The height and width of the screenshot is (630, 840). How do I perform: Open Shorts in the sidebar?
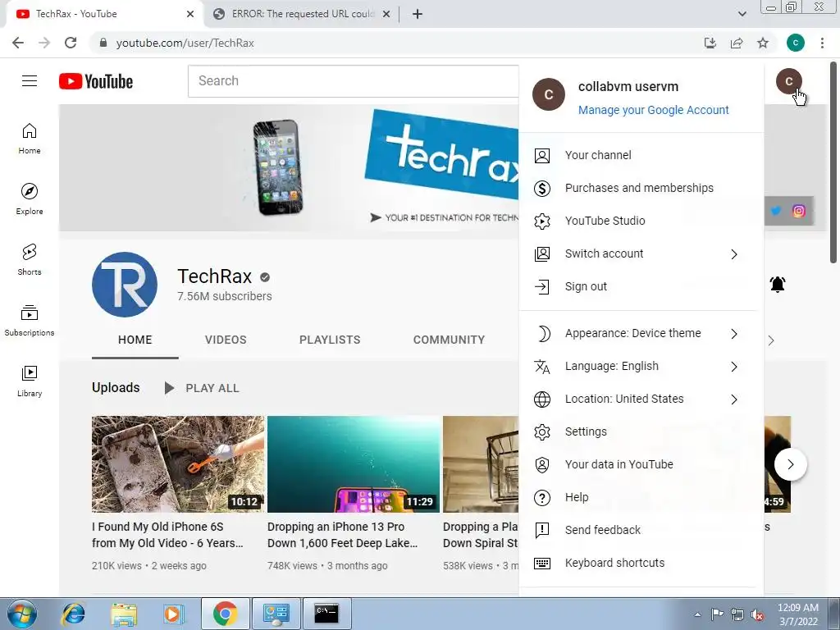pyautogui.click(x=30, y=259)
